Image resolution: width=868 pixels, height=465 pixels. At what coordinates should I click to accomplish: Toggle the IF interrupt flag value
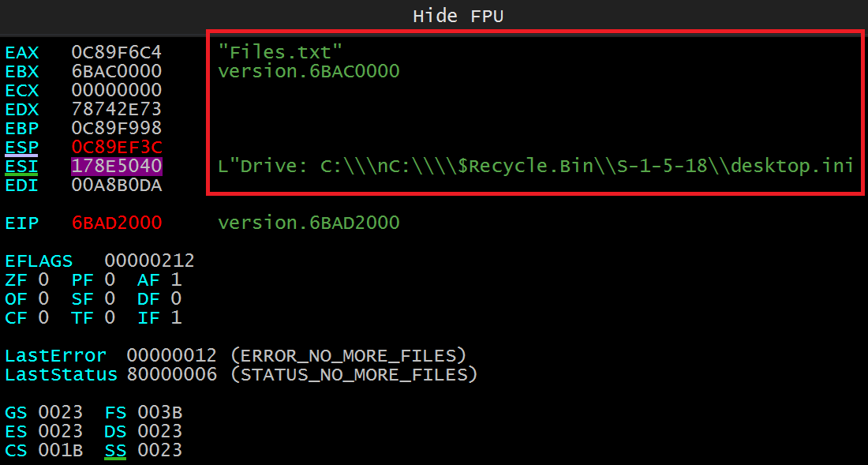pos(176,317)
